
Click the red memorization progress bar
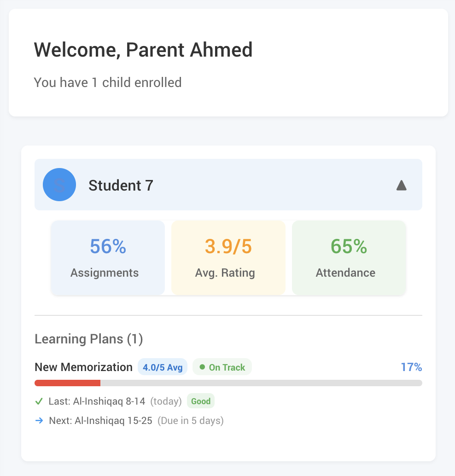coord(67,383)
